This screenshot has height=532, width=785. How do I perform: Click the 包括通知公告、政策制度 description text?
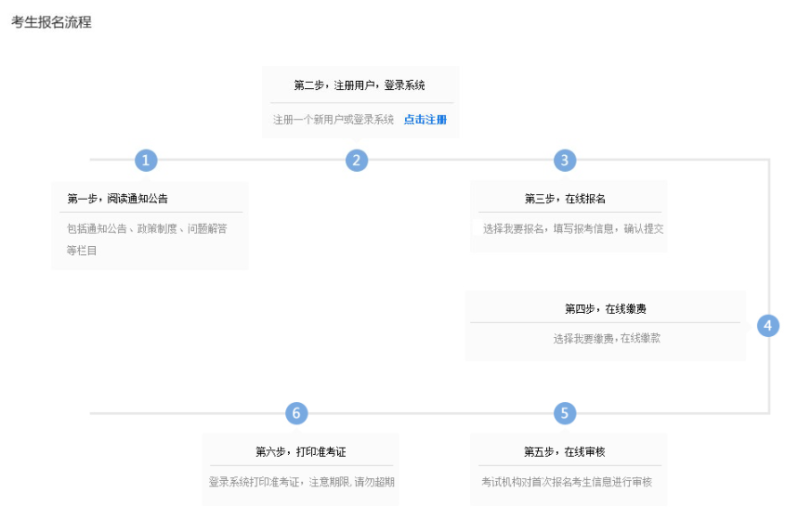[146, 227]
